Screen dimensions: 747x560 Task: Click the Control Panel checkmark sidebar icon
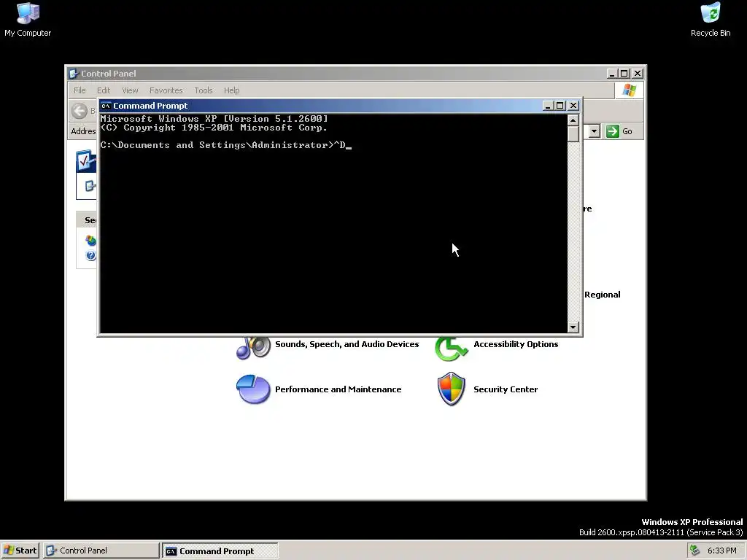[x=86, y=161]
